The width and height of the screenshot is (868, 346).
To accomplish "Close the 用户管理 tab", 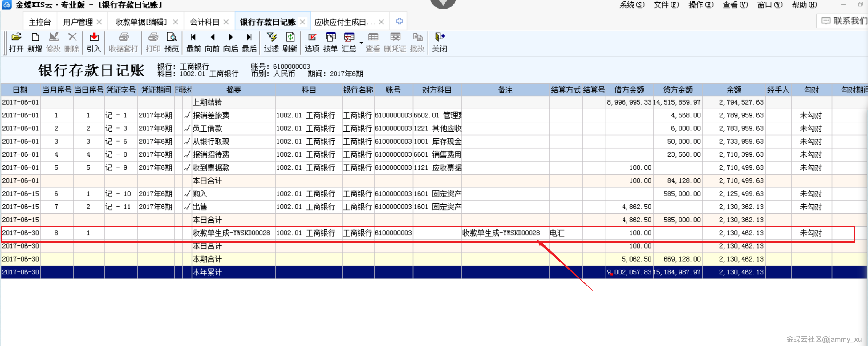I will tap(99, 22).
